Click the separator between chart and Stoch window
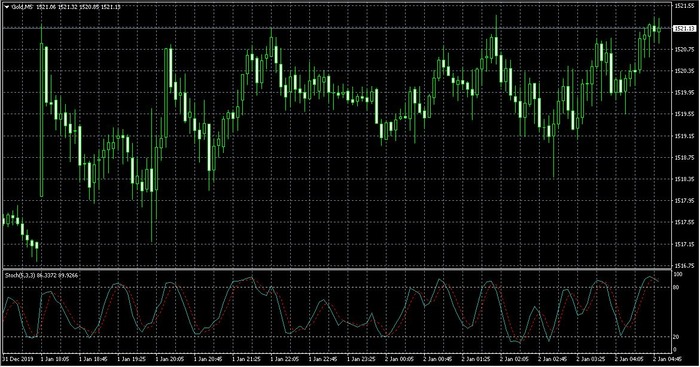Image resolution: width=700 pixels, height=367 pixels. pos(337,269)
